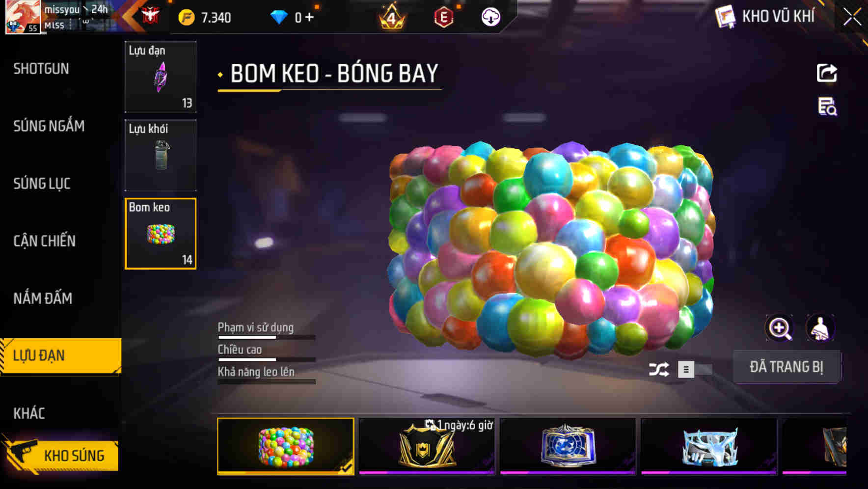Select the SHOTGUN category
The image size is (868, 489).
point(41,69)
